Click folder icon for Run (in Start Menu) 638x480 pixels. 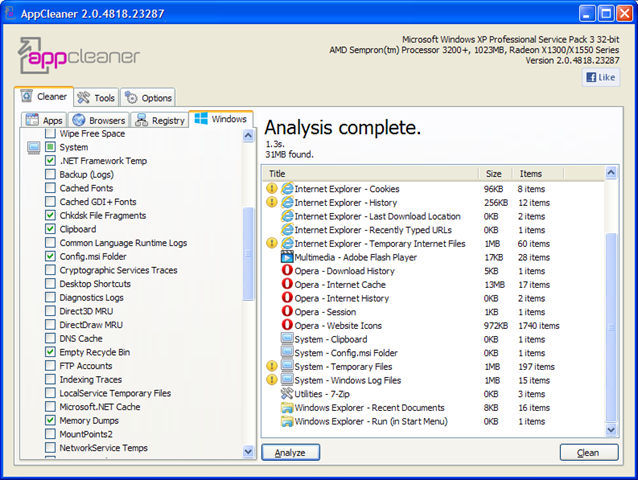[x=287, y=421]
